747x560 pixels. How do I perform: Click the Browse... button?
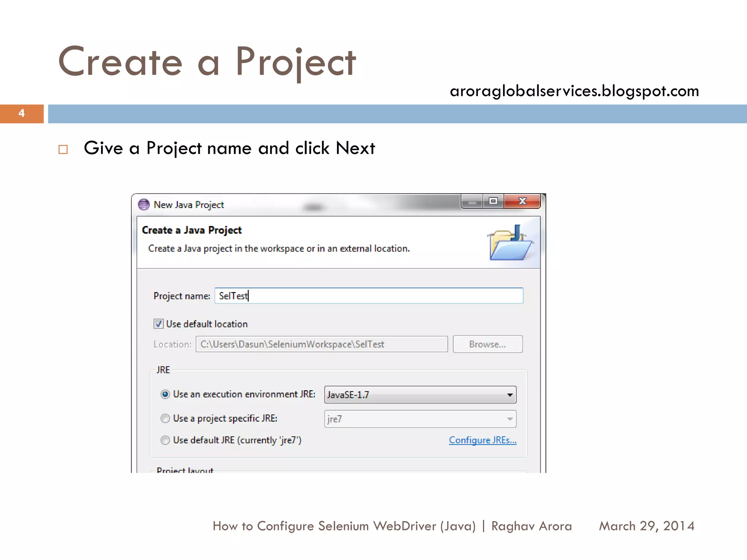pyautogui.click(x=488, y=344)
